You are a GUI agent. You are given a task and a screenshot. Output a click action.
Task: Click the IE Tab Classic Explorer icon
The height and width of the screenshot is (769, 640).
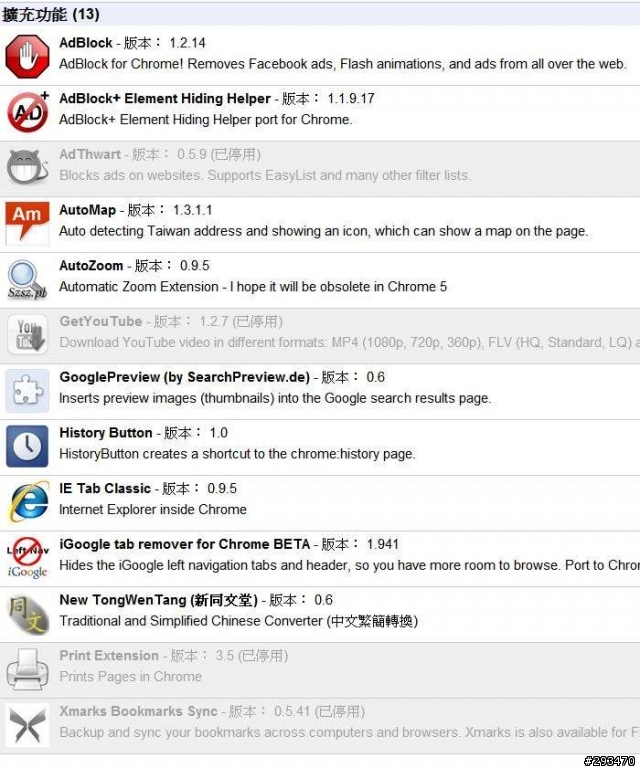click(x=28, y=502)
